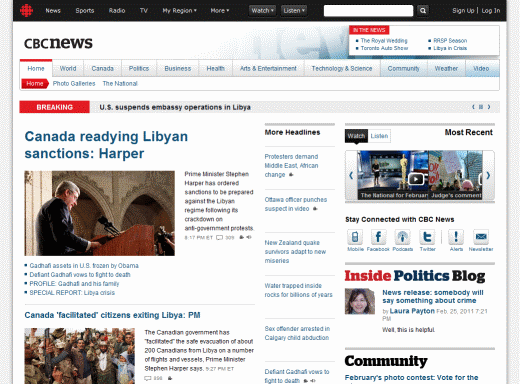Open News release: somebody will say post

[433, 296]
